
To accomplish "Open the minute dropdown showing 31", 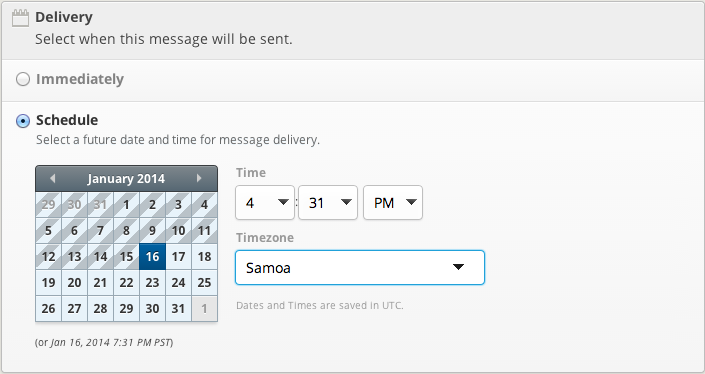I will pyautogui.click(x=328, y=203).
